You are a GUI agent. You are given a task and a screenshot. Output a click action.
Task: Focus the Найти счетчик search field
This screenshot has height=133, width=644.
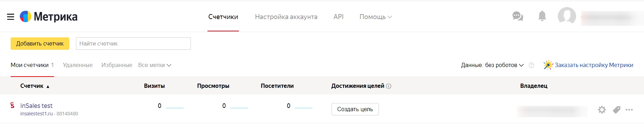133,43
